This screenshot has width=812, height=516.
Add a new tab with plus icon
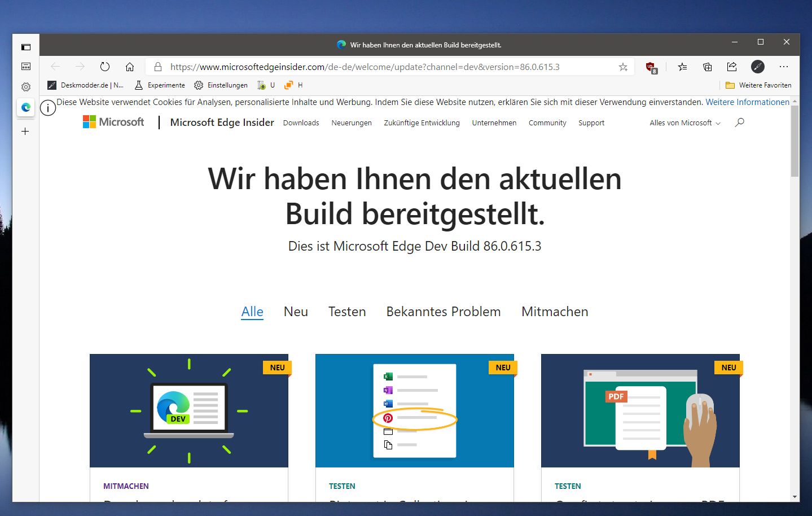pyautogui.click(x=25, y=131)
